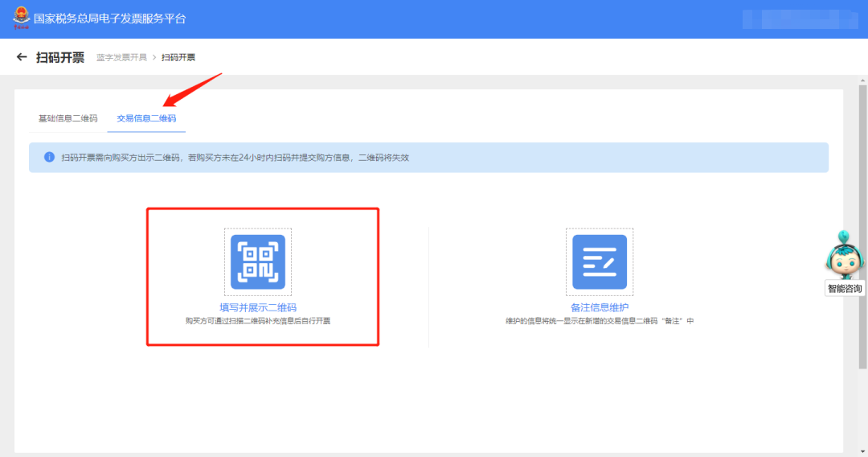
Task: Click the 智能咨询 label button
Action: [x=845, y=289]
